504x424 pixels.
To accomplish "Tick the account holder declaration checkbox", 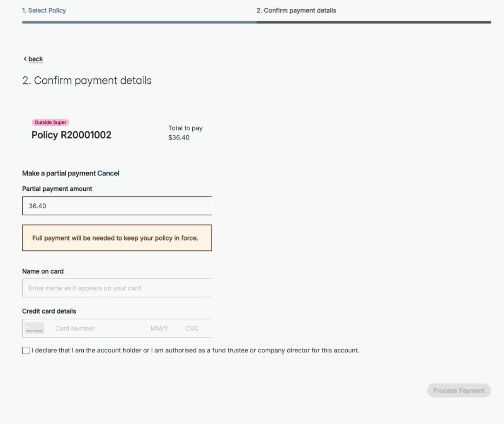I will tap(26, 351).
